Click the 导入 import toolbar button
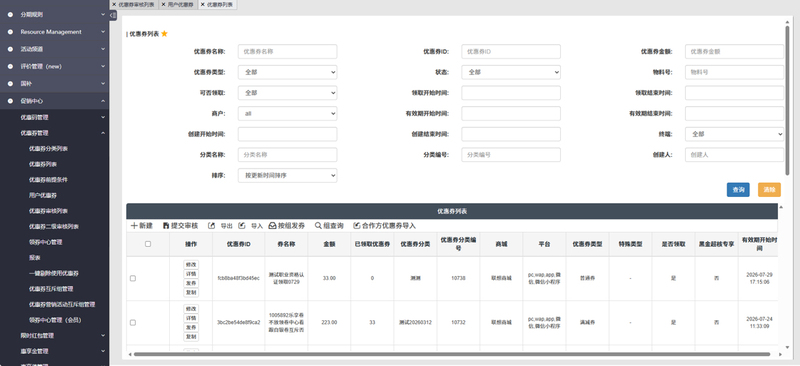This screenshot has width=800, height=366. pyautogui.click(x=251, y=226)
